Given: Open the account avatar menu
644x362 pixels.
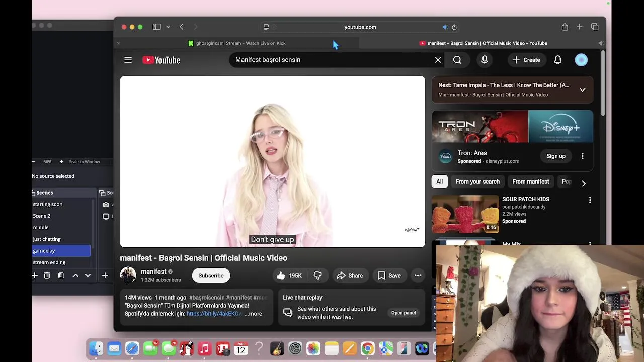Looking at the screenshot, I should tap(581, 60).
